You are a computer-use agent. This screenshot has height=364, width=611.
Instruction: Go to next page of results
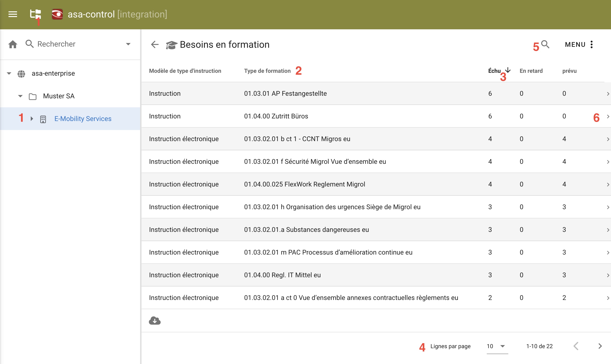pos(600,346)
